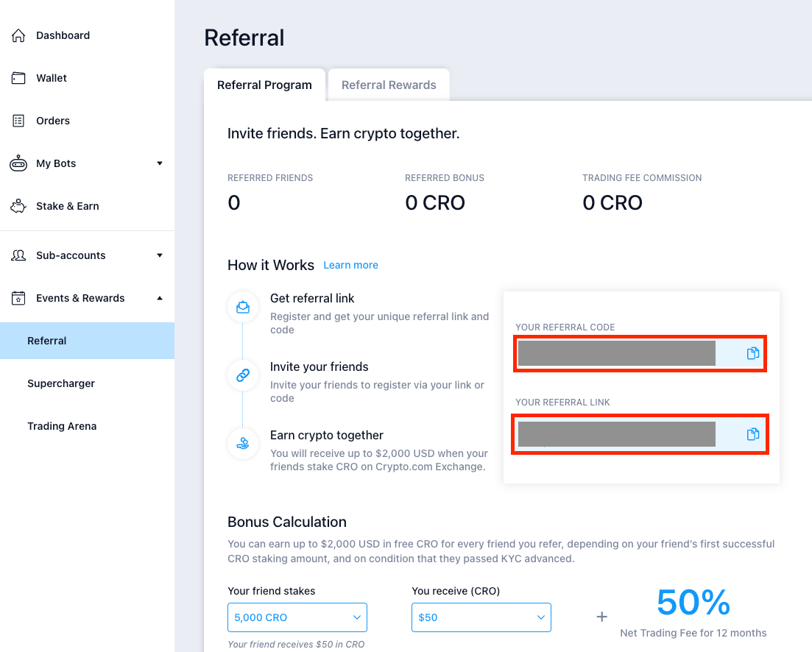Click the Stake & Earn piggy bank icon
The width and height of the screenshot is (812, 652).
pyautogui.click(x=18, y=206)
